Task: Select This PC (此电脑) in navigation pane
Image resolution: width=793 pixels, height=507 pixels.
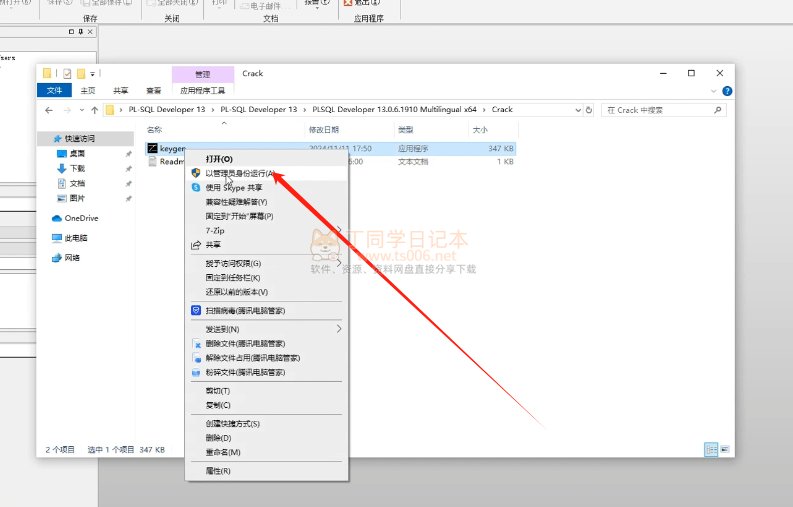Action: pyautogui.click(x=70, y=238)
